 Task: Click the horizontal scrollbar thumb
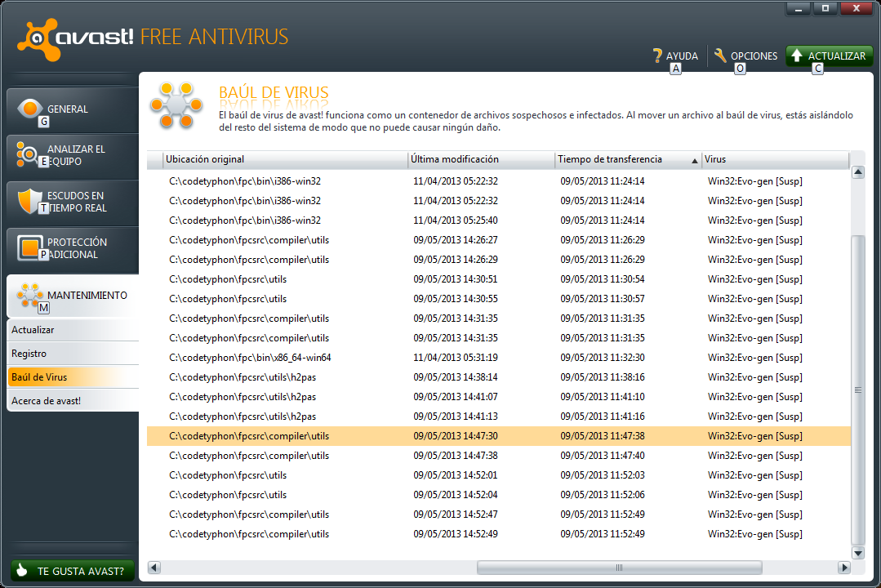click(619, 568)
